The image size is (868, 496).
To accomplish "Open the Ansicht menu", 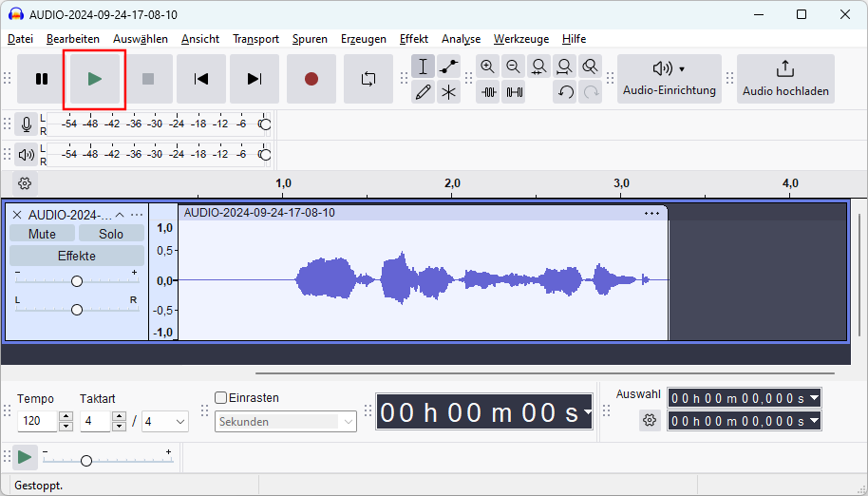I will tap(200, 39).
